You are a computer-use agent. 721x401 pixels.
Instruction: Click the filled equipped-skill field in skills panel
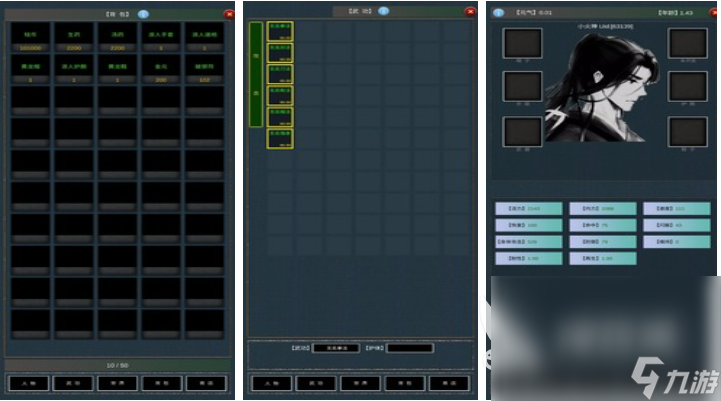click(336, 348)
